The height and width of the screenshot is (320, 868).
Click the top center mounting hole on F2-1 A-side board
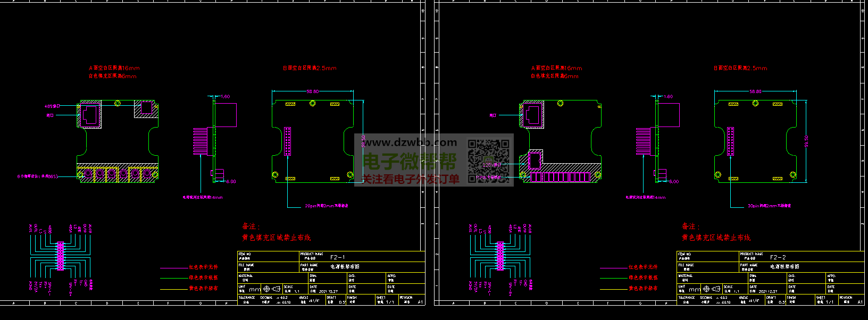point(118,103)
